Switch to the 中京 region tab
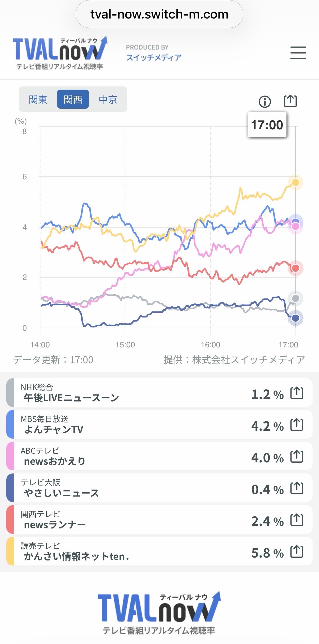Screen dimensions: 319x644 point(108,99)
